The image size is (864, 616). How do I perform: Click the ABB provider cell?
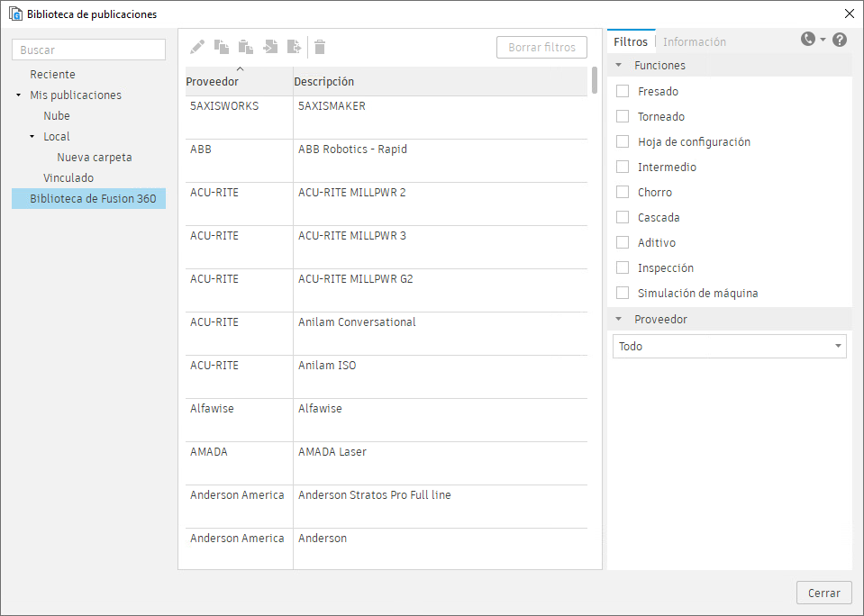coord(239,161)
